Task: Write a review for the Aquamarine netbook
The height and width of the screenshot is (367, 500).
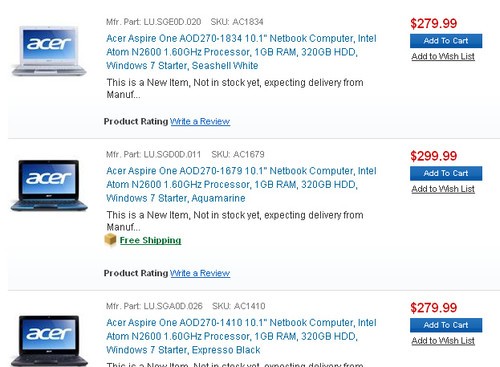Action: [x=200, y=273]
